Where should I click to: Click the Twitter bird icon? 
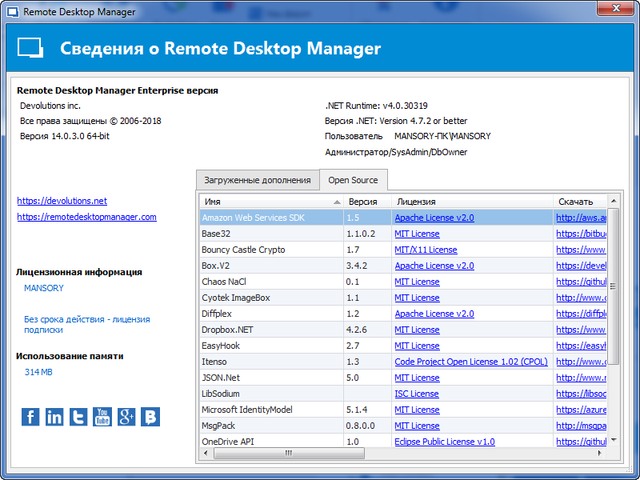[79, 417]
